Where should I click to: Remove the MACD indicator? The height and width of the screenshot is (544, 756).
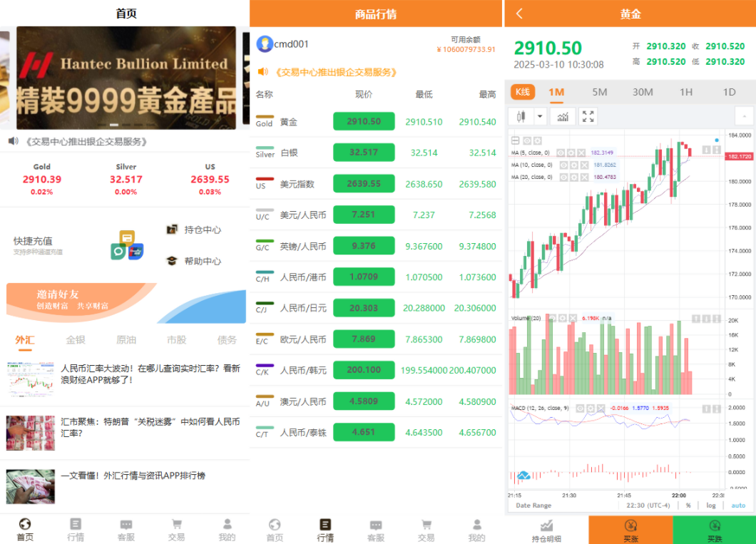coord(601,408)
